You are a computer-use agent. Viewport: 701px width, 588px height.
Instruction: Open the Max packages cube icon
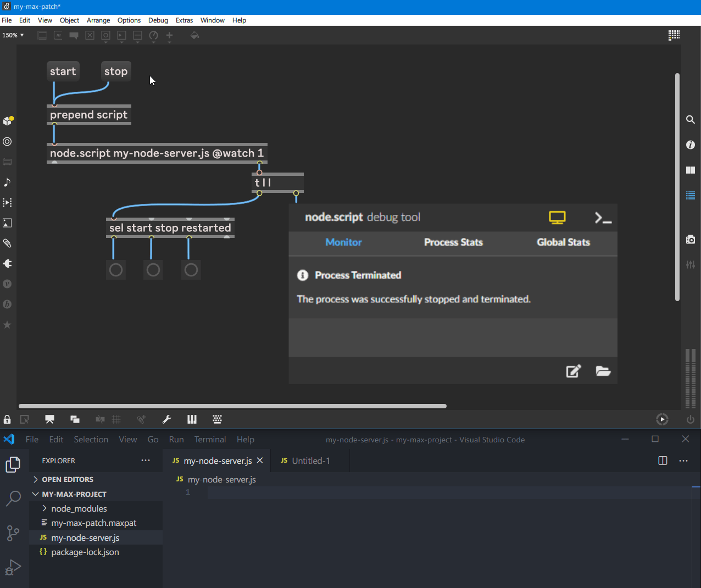pos(8,120)
